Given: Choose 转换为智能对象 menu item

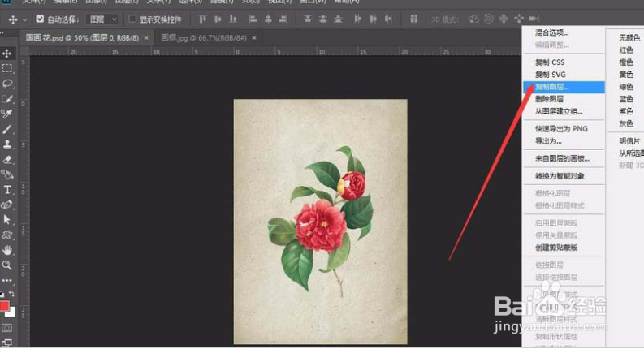Looking at the screenshot, I should point(564,176).
